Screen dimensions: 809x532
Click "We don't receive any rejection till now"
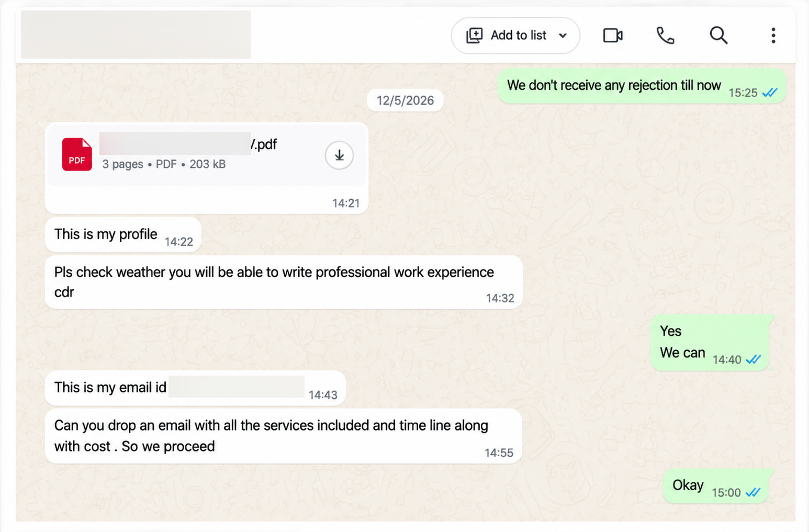(x=642, y=86)
